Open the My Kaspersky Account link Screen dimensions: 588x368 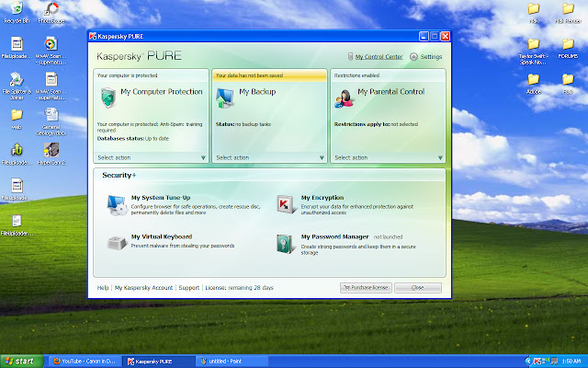point(143,288)
